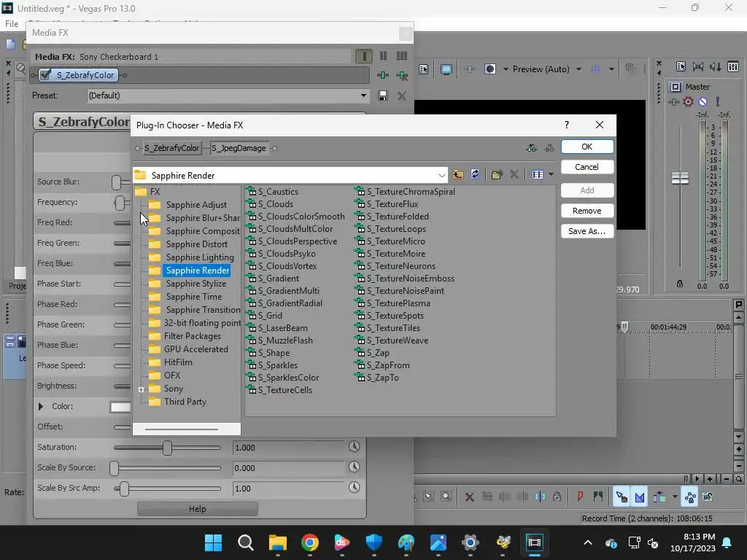Click the Saturation value field 1.000

pyautogui.click(x=287, y=448)
